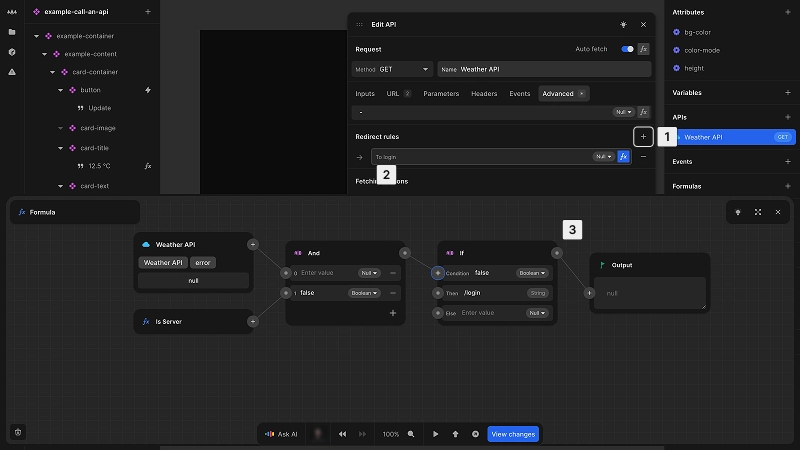The image size is (800, 450).
Task: Open the Method GET dropdown
Action: coord(392,69)
